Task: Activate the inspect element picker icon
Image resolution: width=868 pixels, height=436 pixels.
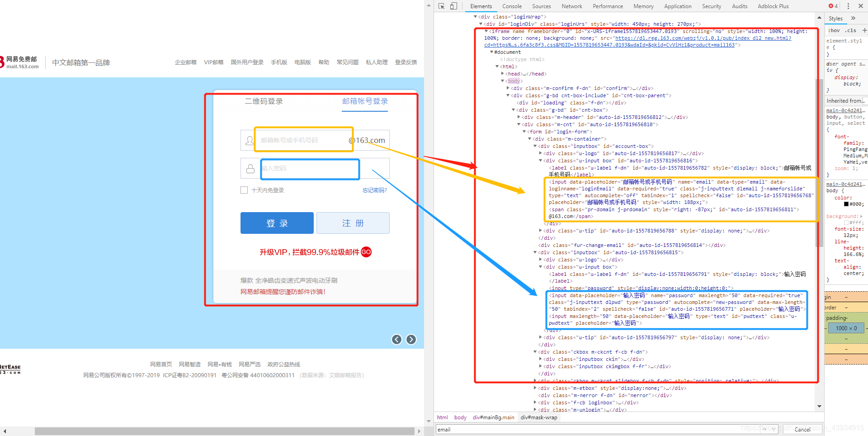Action: pos(442,6)
